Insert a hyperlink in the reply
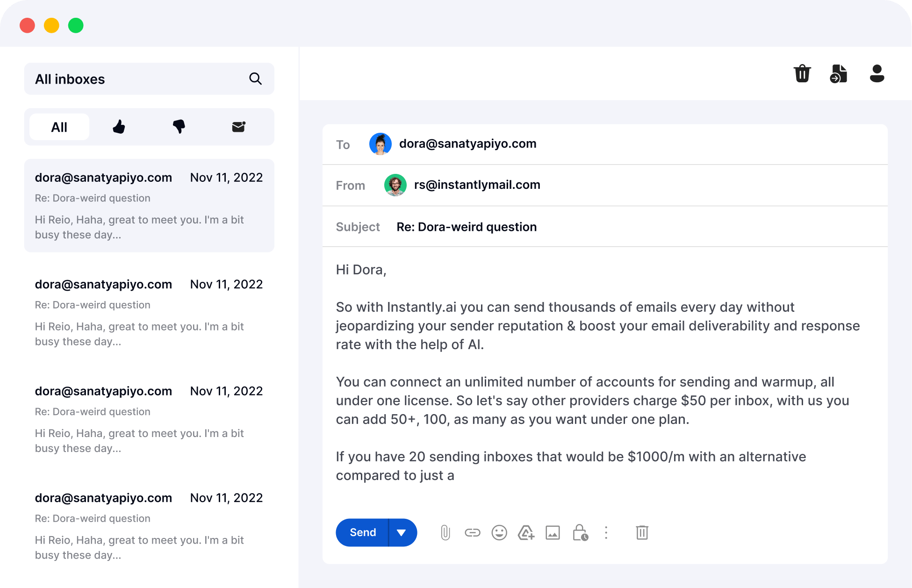Screen dimensions: 912x588 pyautogui.click(x=472, y=532)
